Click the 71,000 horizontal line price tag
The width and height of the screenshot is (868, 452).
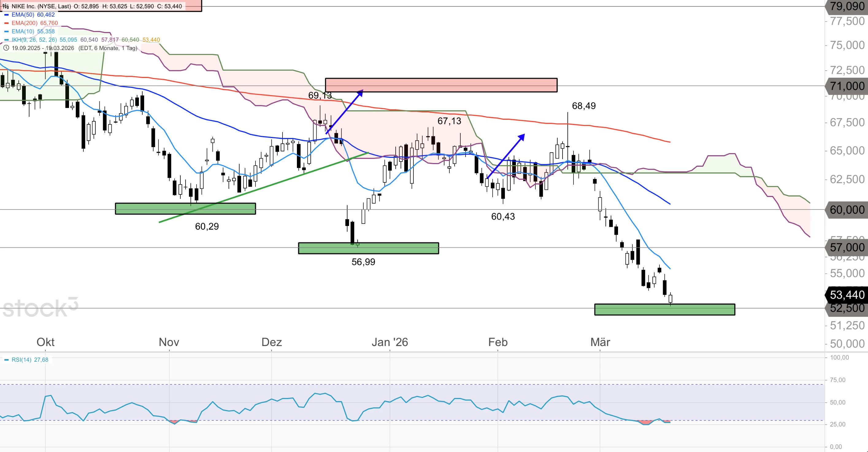coord(847,86)
